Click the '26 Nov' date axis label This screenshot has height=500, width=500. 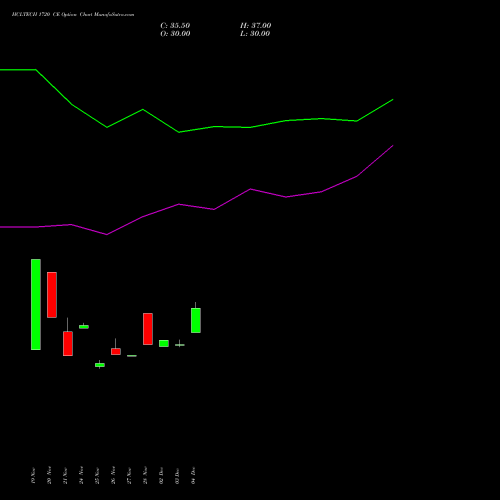click(x=113, y=475)
